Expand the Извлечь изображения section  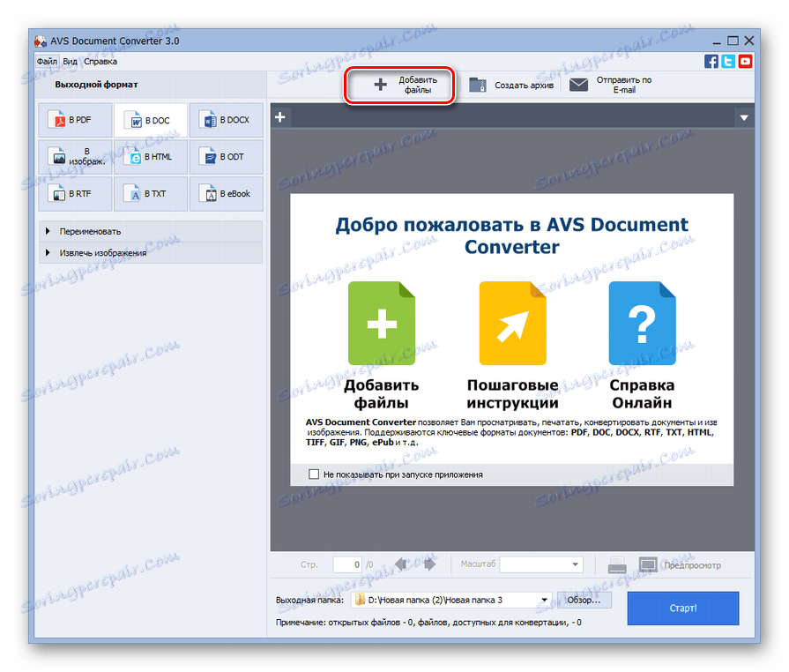(151, 253)
